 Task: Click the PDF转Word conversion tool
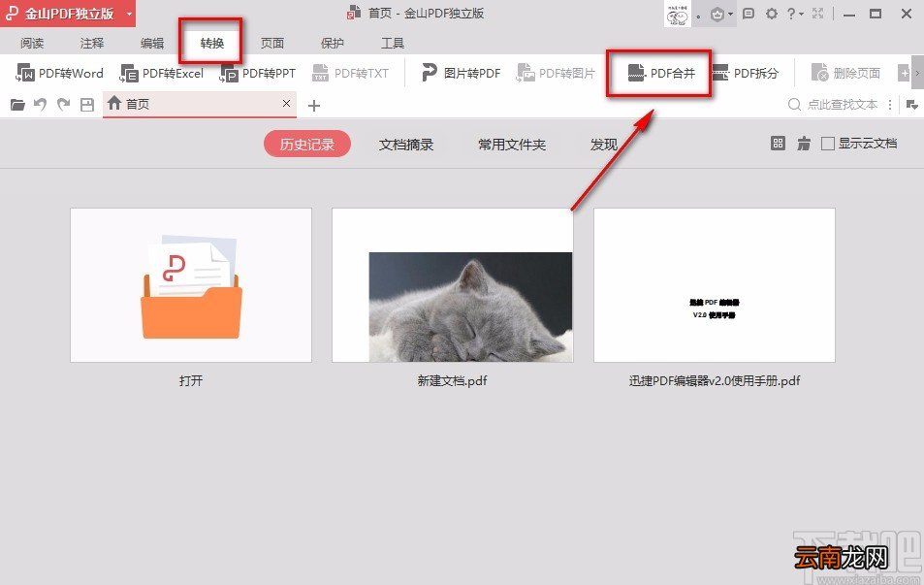[59, 73]
